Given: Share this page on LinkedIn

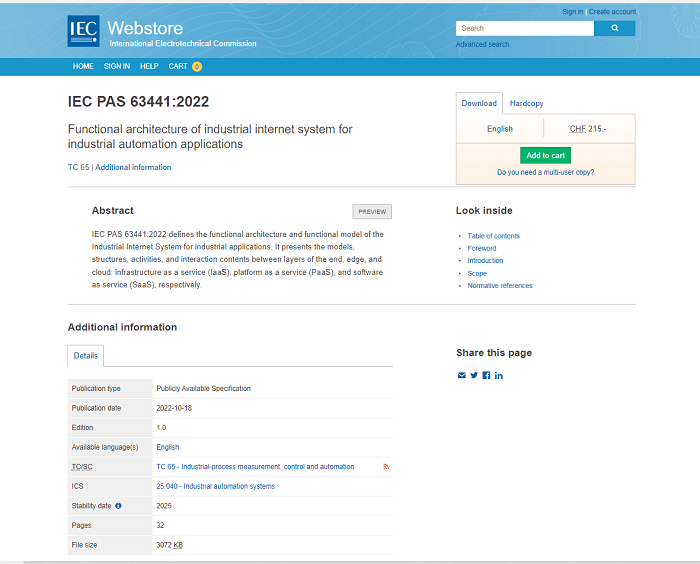Looking at the screenshot, I should coord(499,376).
